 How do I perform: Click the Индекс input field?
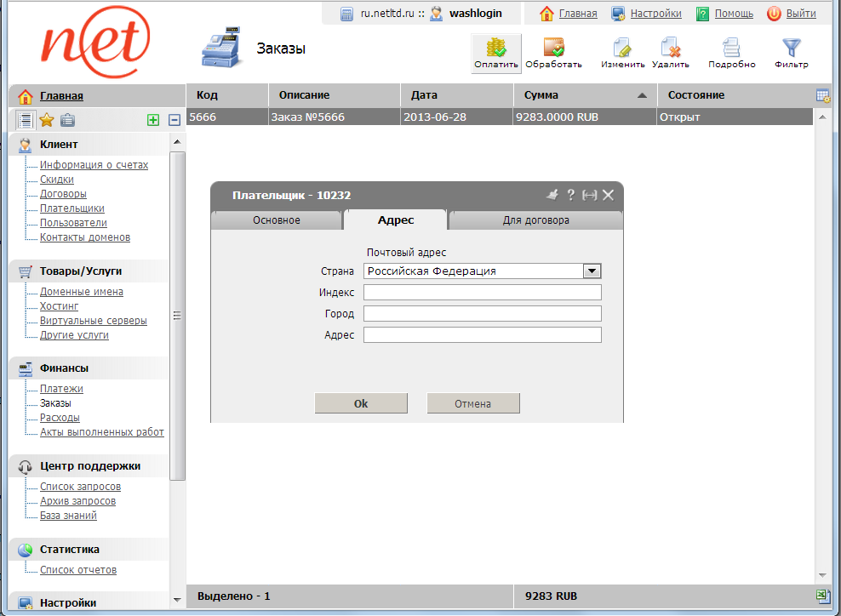(482, 293)
